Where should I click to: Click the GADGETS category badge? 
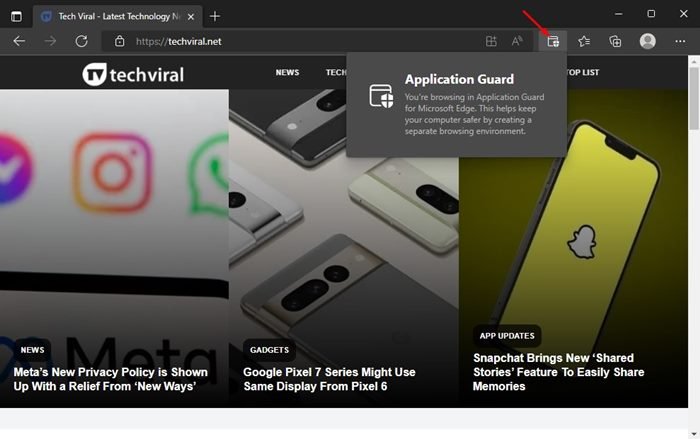pyautogui.click(x=269, y=350)
